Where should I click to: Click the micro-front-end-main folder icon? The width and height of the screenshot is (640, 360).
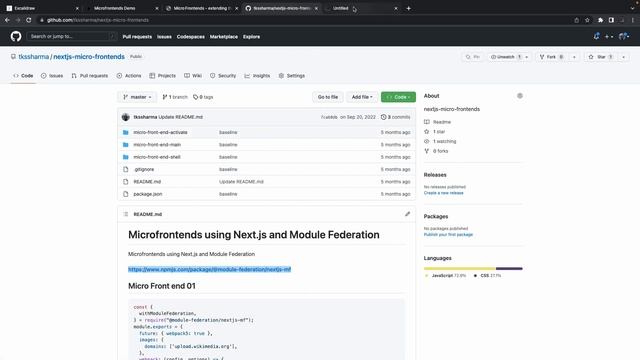click(x=126, y=144)
